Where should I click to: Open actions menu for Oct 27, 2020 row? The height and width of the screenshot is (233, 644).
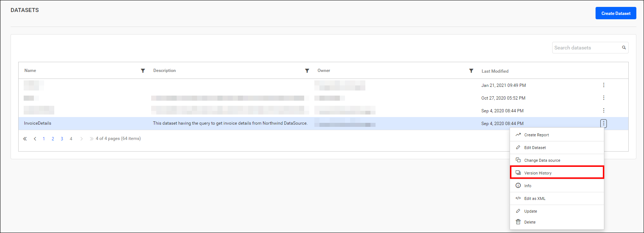pos(604,98)
